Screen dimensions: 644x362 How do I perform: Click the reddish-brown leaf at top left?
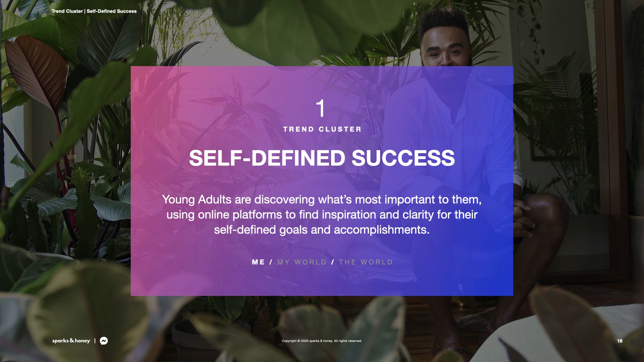[x=37, y=67]
